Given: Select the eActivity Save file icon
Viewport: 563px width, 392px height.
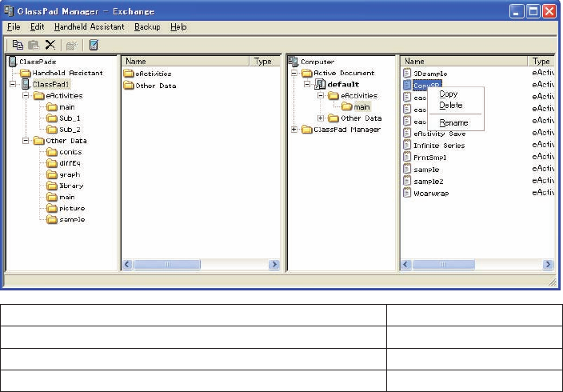Looking at the screenshot, I should point(407,134).
